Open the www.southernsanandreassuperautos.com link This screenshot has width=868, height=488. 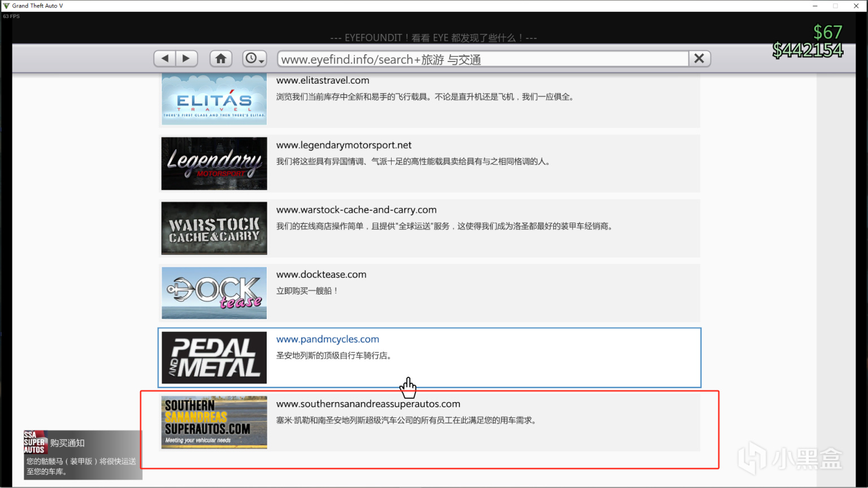click(368, 404)
